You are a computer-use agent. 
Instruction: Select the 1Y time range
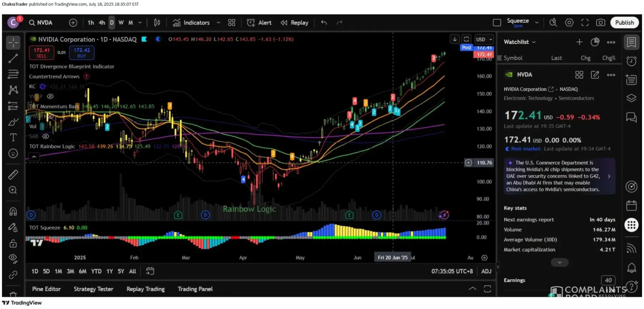109,271
